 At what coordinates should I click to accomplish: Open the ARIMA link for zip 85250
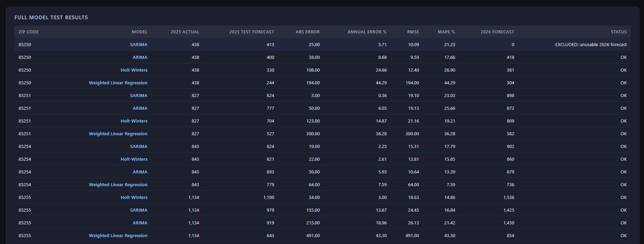140,57
